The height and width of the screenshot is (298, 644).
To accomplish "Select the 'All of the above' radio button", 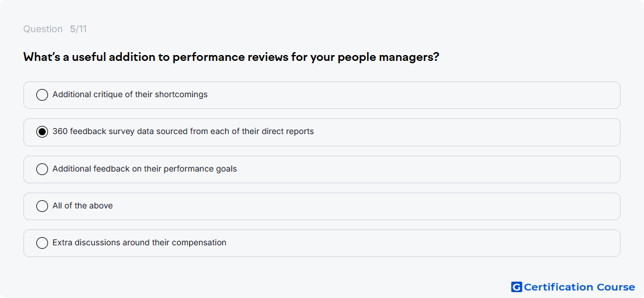I will point(42,206).
